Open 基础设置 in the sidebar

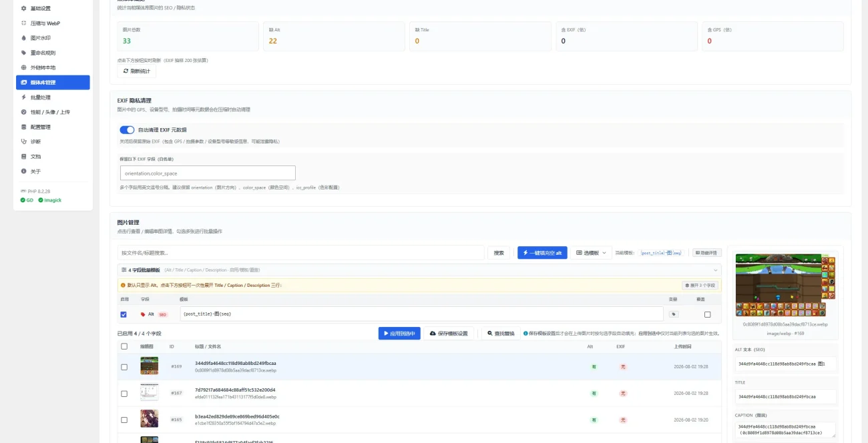(x=53, y=9)
